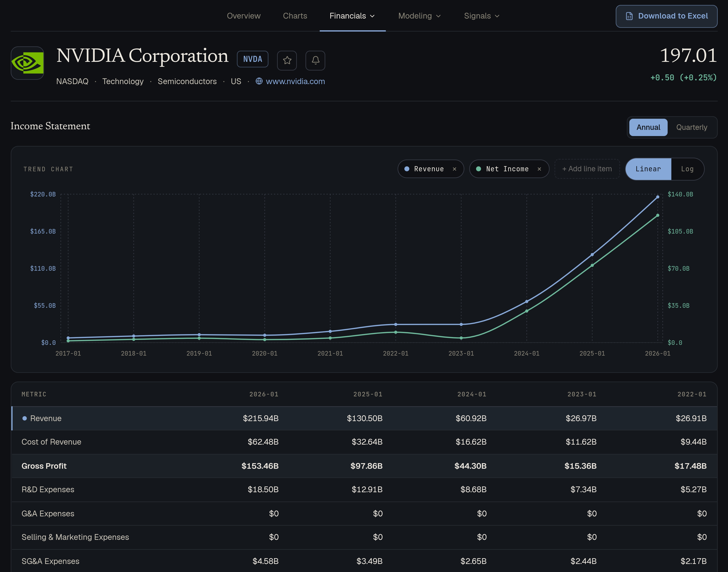The height and width of the screenshot is (572, 728).
Task: Click the 2022-01 net income data point
Action: pyautogui.click(x=396, y=332)
